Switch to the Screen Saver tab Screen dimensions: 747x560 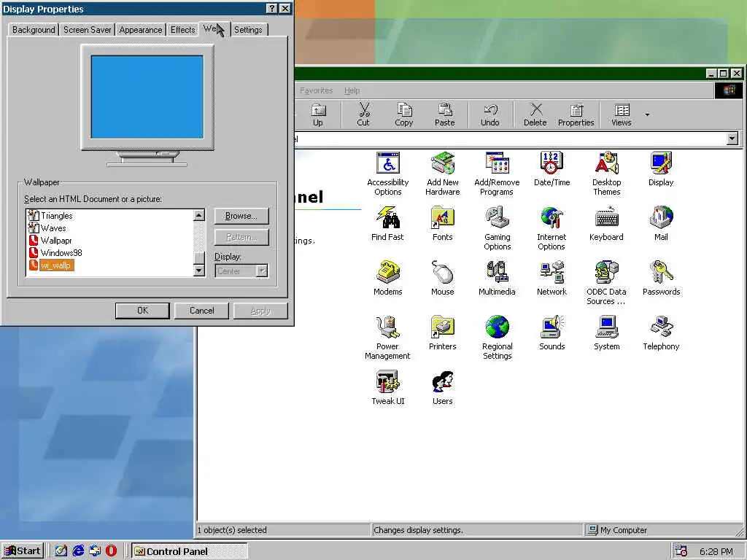point(88,29)
